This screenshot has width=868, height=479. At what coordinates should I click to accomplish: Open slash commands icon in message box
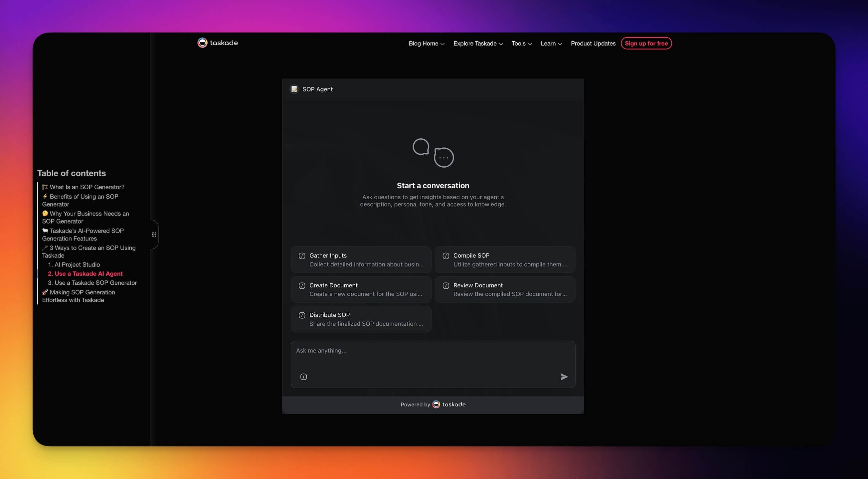(303, 377)
